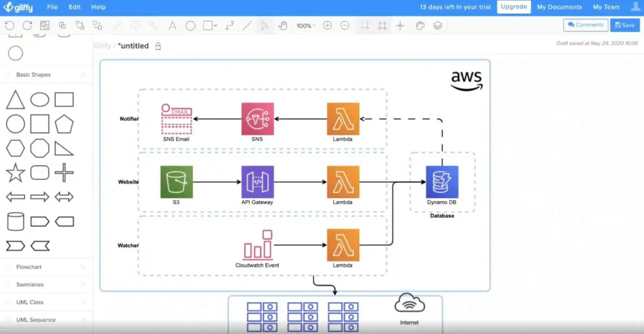Open the Layers panel icon
This screenshot has height=334, width=644.
click(x=438, y=25)
